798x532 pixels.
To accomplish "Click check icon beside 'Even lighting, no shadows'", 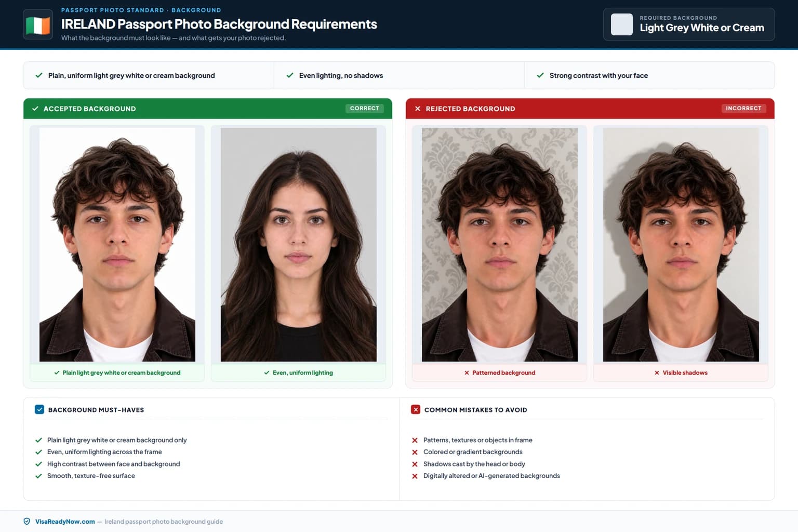I will tap(290, 75).
